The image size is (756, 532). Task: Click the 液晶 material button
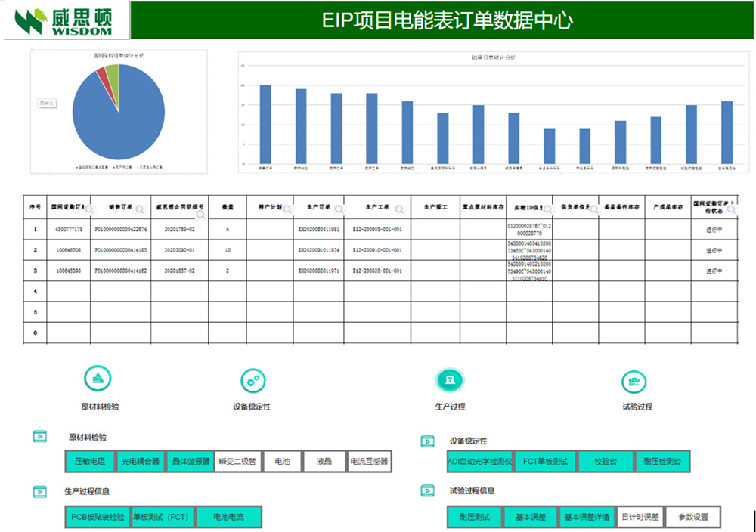(324, 461)
